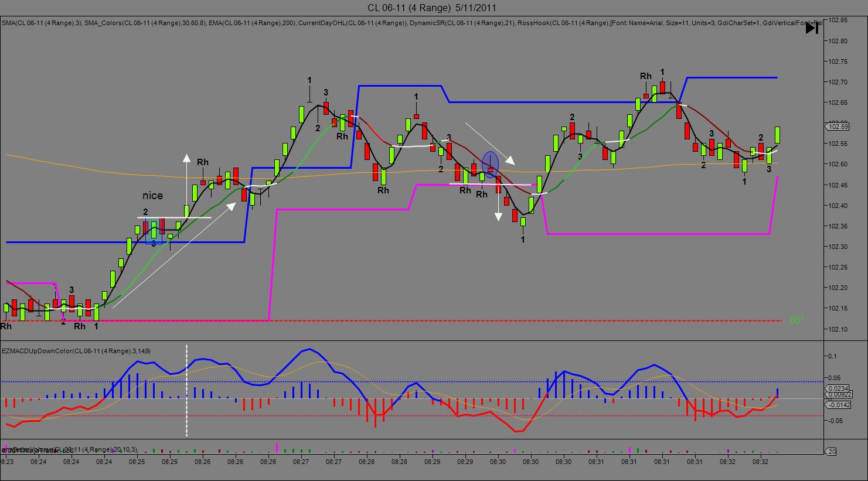Screen dimensions: 868x481
Task: Select the 102.59 current price marker
Action: 836,126
